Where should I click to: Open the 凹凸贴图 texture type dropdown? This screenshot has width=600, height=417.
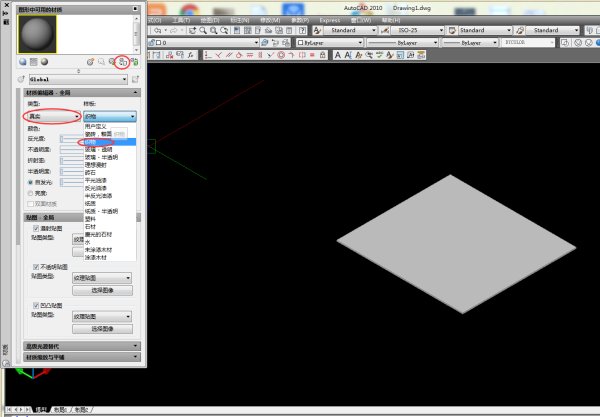point(102,316)
